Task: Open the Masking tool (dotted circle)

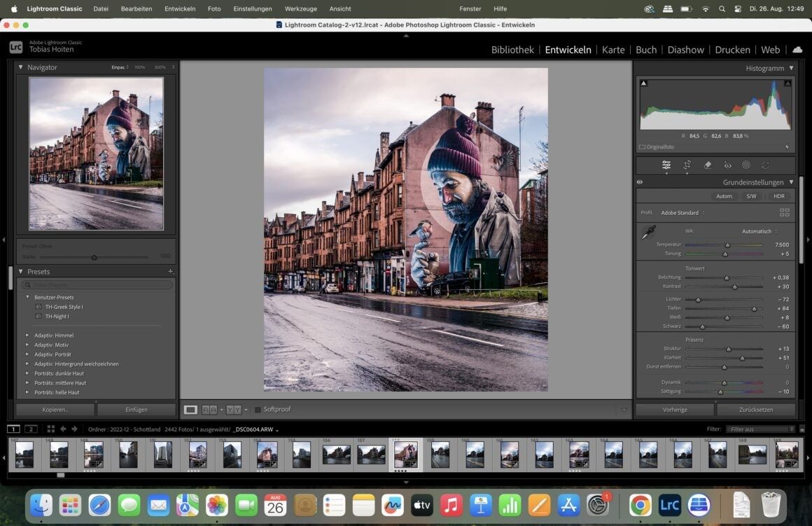Action: point(746,165)
